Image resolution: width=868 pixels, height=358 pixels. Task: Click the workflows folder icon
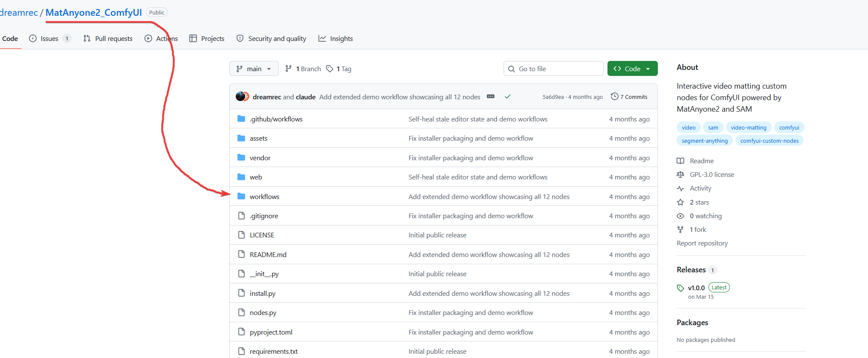[x=241, y=196]
